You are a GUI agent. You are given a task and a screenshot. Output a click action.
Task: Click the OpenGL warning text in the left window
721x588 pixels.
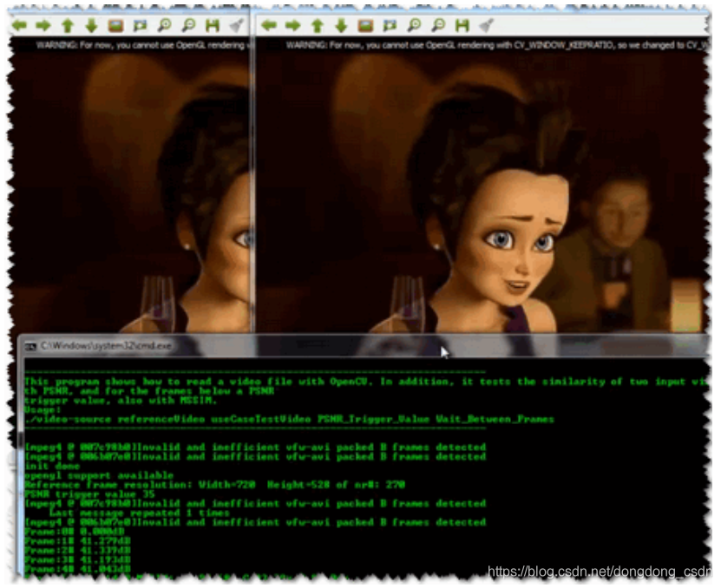coord(143,45)
